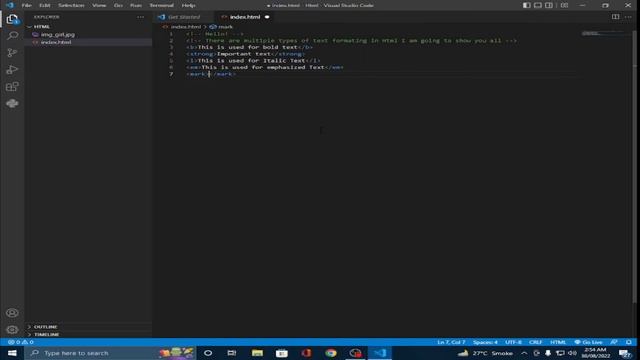Change CRLF end of line sequence

tap(536, 342)
